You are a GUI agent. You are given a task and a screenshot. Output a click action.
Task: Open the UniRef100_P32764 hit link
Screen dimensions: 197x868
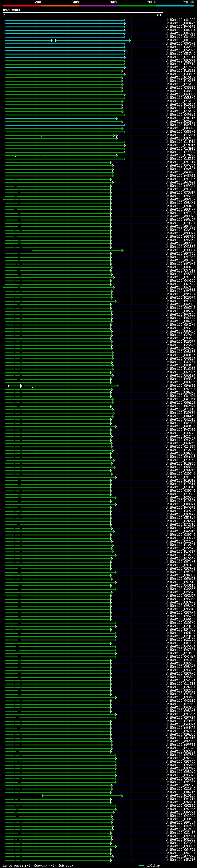(180, 362)
